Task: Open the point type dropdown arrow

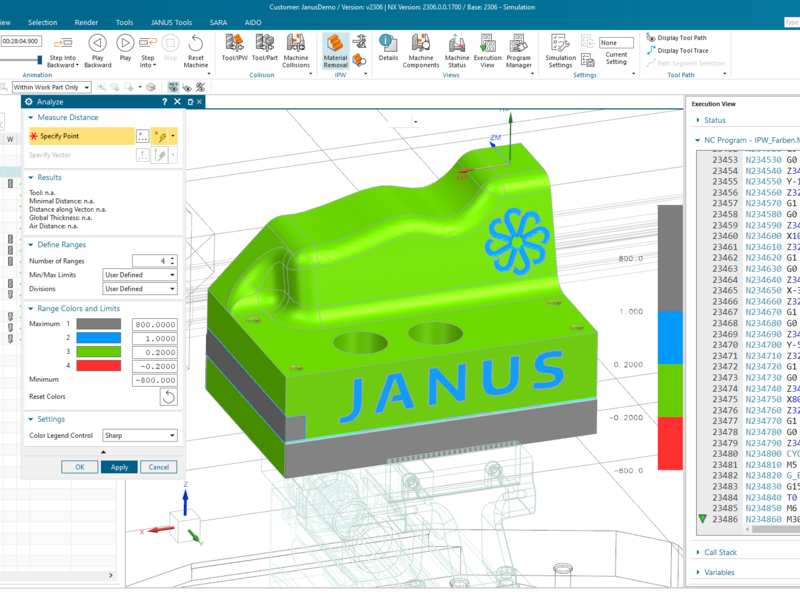Action: tap(173, 136)
